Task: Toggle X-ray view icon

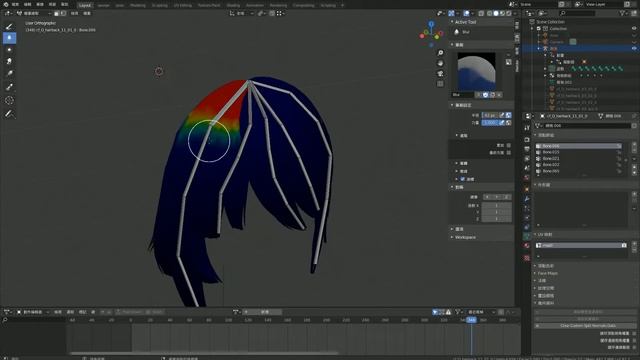Action: pos(481,13)
